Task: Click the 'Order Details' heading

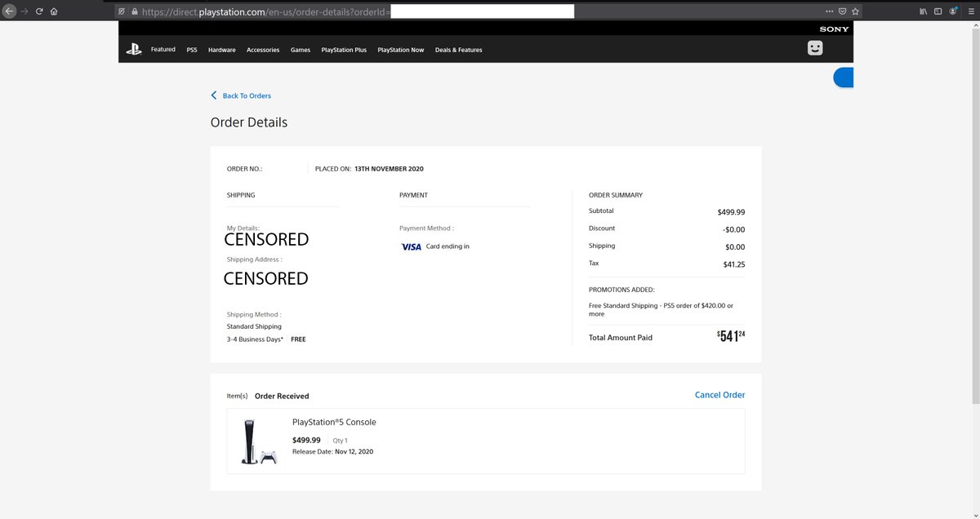Action: 249,122
